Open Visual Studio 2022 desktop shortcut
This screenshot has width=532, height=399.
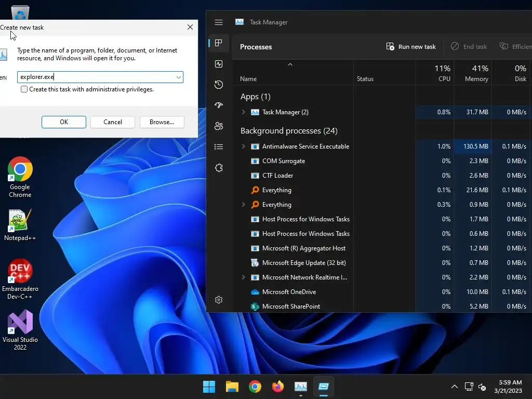pos(20,330)
